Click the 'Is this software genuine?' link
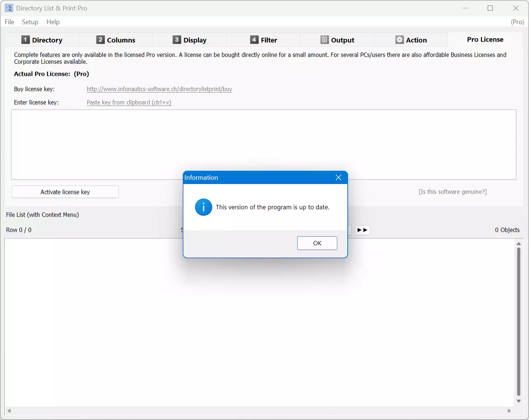The image size is (529, 420). coord(452,191)
